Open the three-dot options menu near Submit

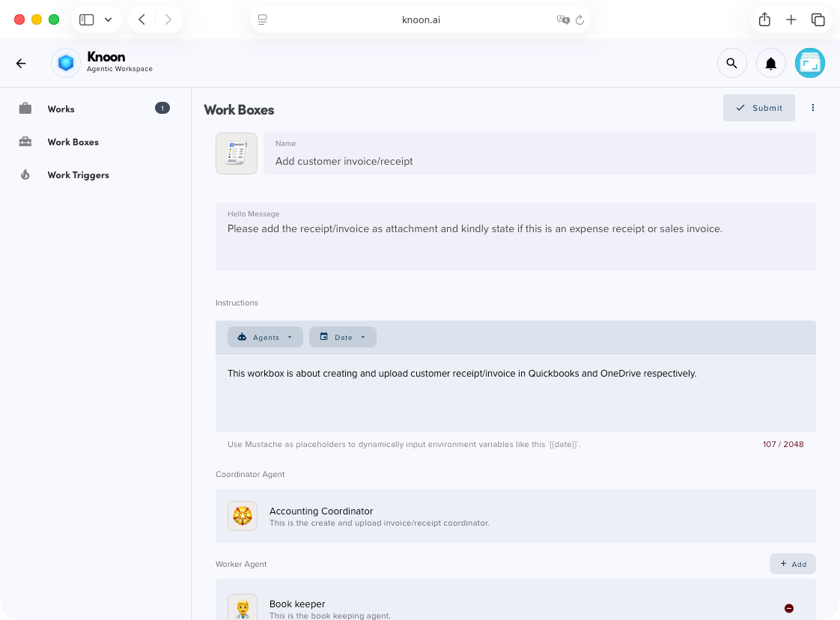pyautogui.click(x=813, y=107)
